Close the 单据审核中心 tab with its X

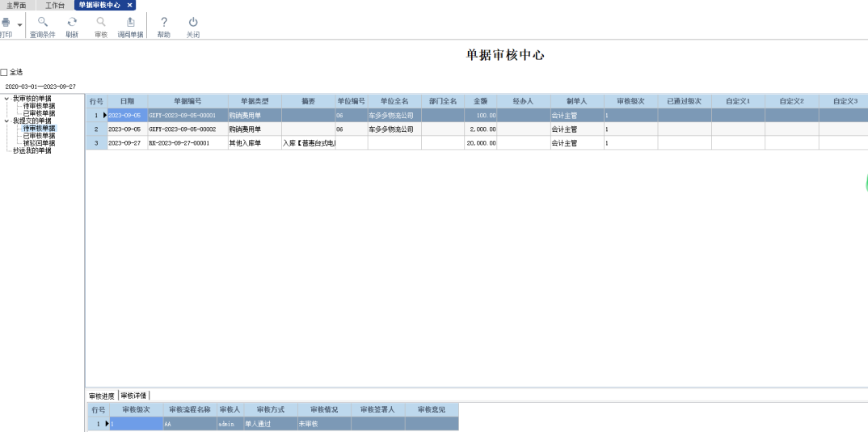(130, 5)
